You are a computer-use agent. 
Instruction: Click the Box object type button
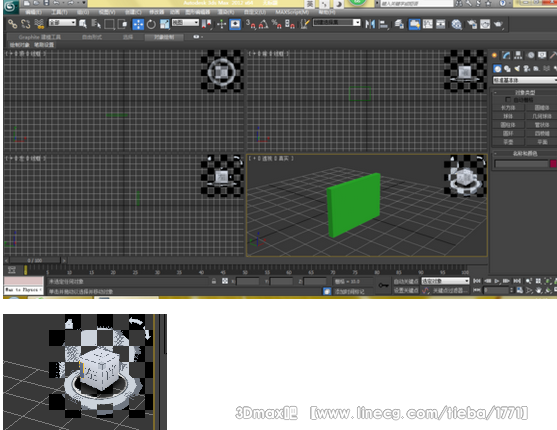(x=508, y=107)
